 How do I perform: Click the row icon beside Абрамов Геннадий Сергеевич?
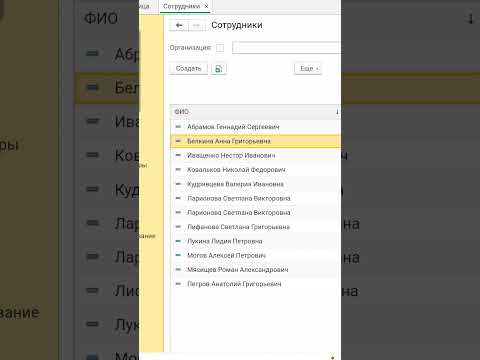[x=178, y=127]
